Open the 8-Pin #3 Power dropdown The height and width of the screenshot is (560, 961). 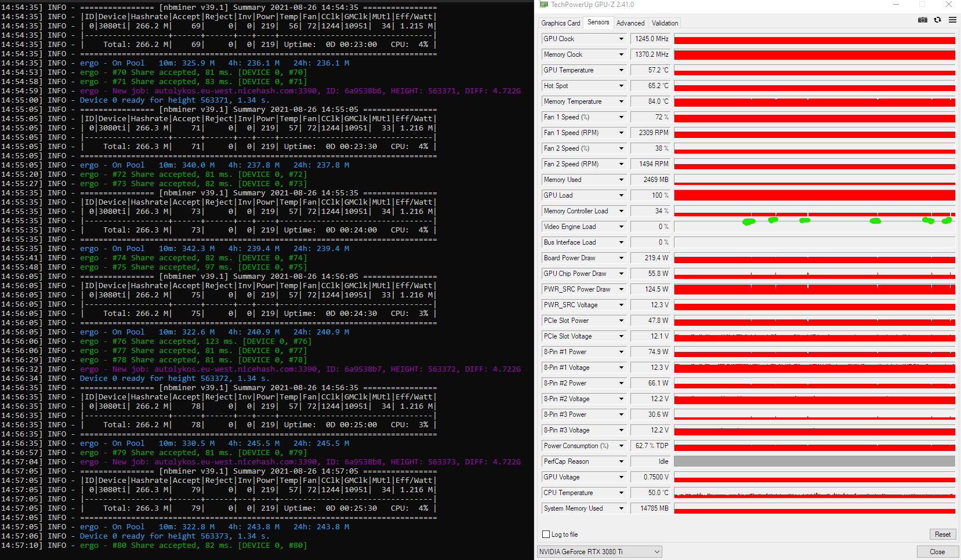(621, 414)
